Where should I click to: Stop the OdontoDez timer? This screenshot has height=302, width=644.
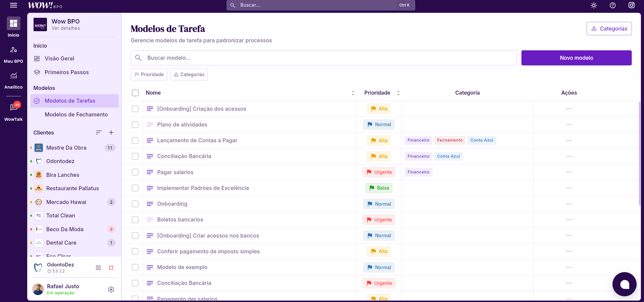(x=111, y=268)
